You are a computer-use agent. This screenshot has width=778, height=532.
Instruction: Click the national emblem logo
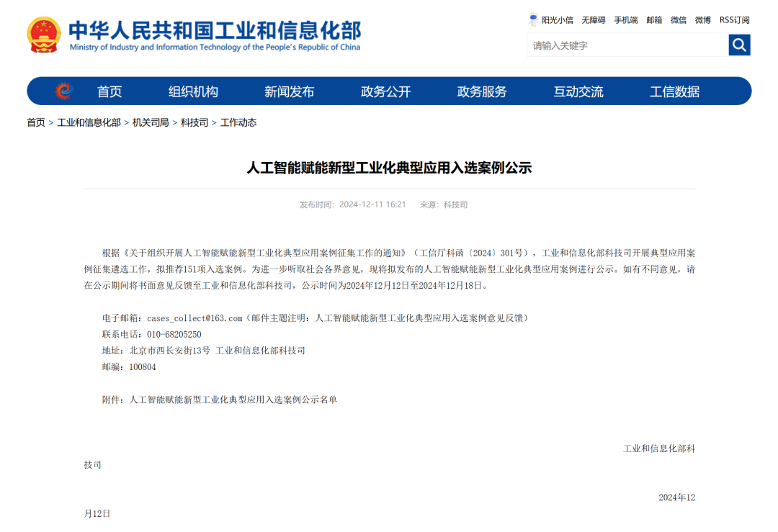(x=44, y=35)
